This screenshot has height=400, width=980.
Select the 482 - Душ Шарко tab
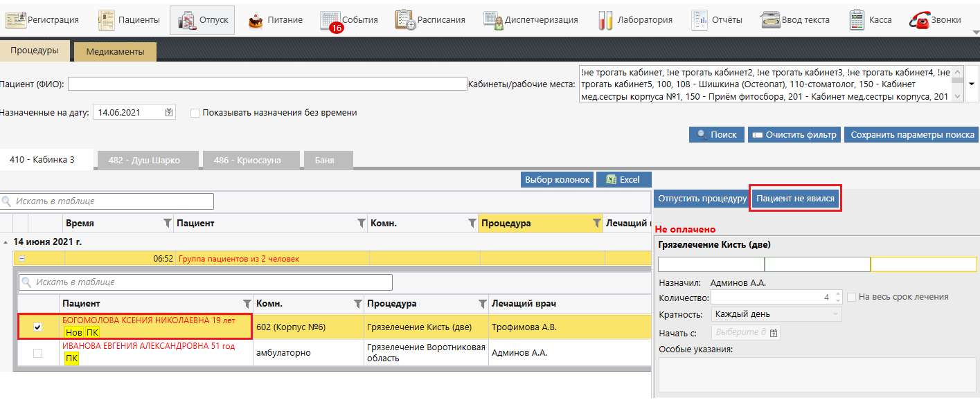[x=144, y=160]
